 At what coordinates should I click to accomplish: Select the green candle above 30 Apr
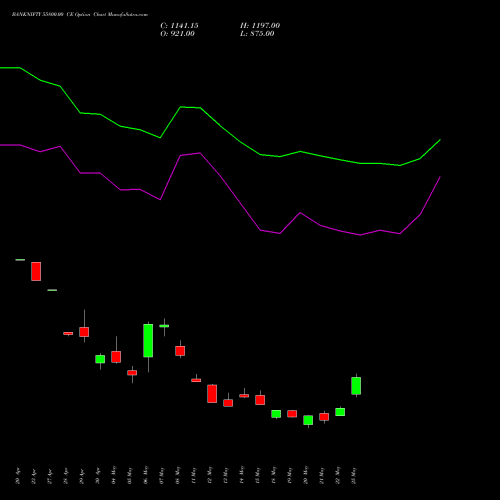(x=100, y=359)
